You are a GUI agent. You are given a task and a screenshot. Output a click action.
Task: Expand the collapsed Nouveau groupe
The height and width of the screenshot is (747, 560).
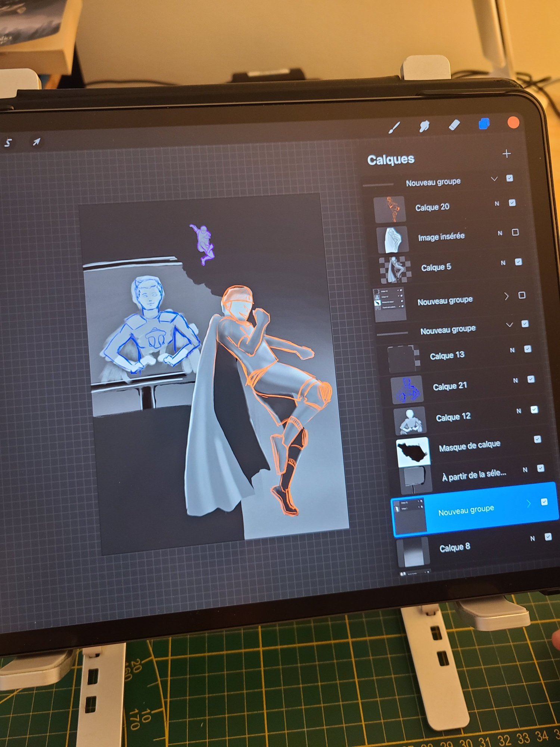506,296
